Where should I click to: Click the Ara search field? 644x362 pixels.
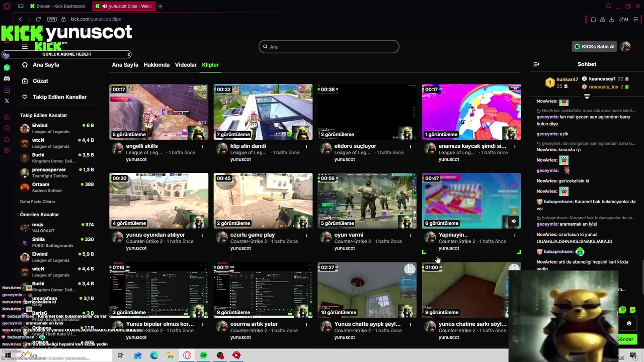click(329, 47)
